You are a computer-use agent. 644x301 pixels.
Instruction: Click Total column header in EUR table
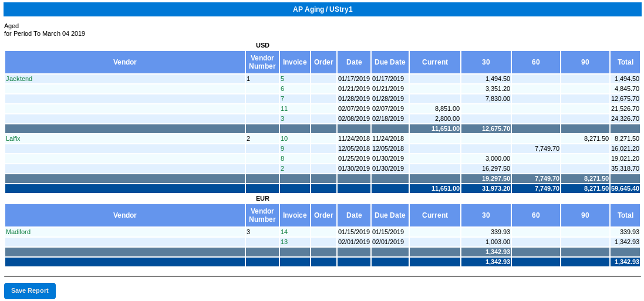click(625, 215)
